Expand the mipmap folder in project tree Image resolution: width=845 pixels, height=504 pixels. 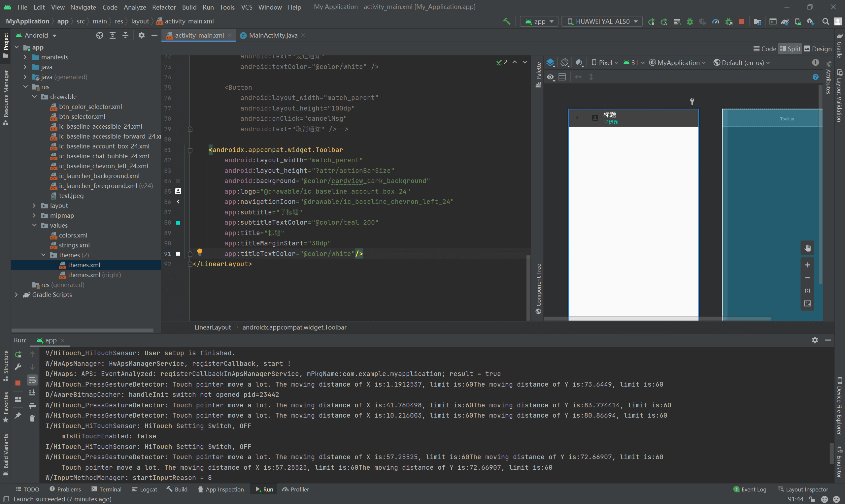[34, 215]
